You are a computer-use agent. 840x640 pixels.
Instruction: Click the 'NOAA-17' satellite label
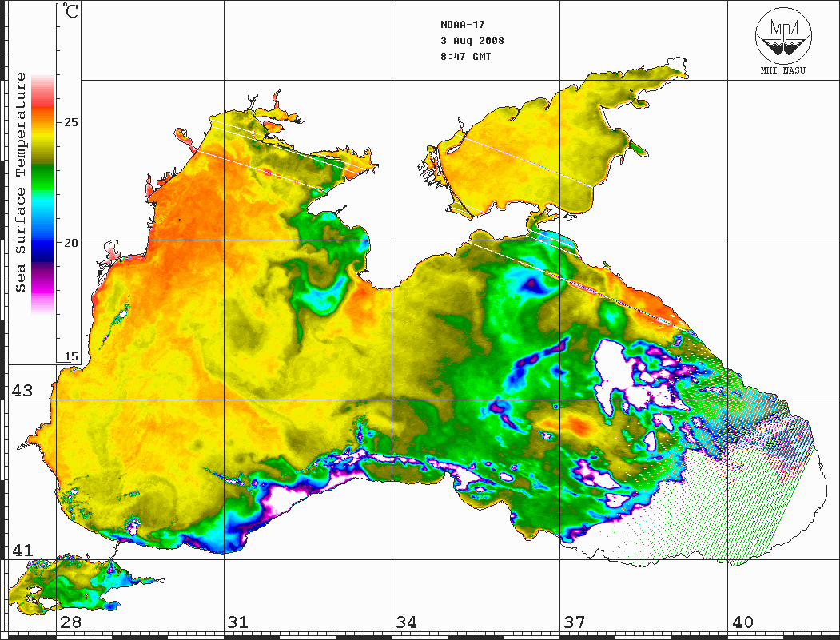click(x=462, y=25)
